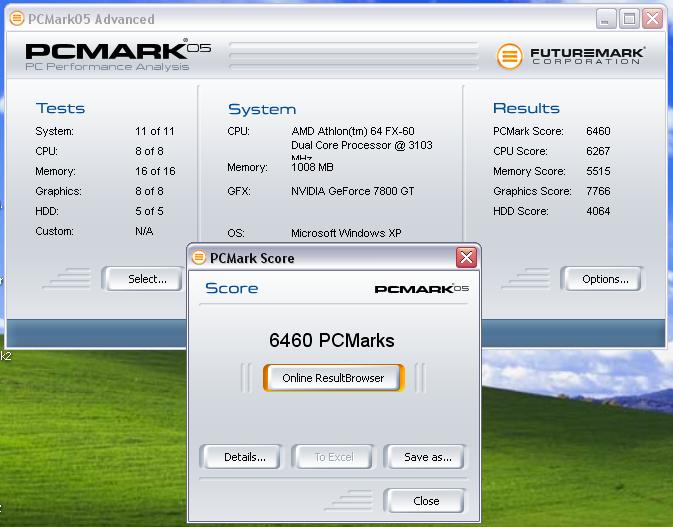Viewport: 673px width, 527px height.
Task: Click the Custom tests 'N/A' value
Action: 144,231
